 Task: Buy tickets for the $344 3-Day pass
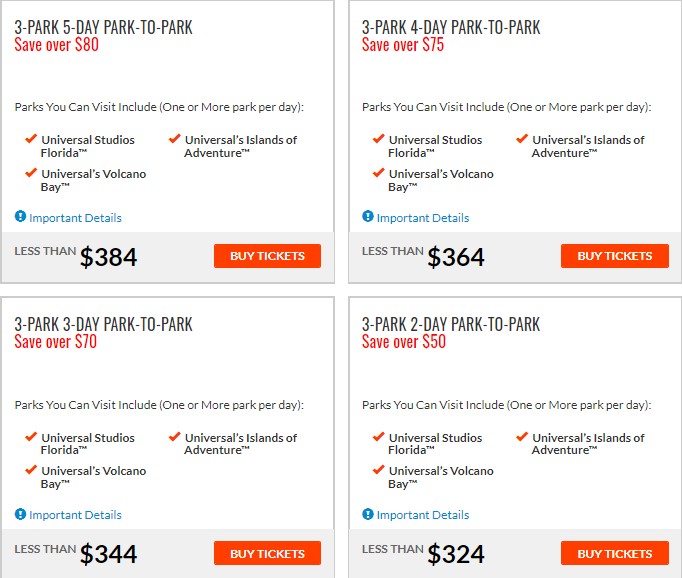point(267,553)
